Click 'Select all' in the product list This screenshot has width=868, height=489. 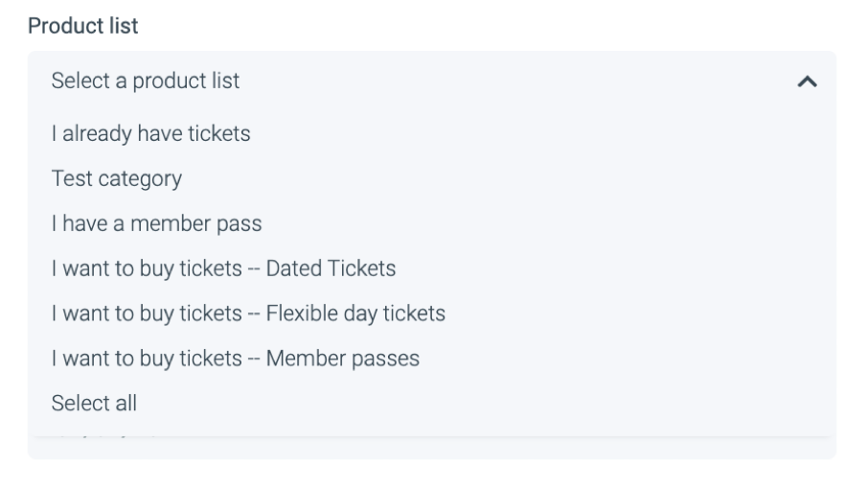click(94, 404)
